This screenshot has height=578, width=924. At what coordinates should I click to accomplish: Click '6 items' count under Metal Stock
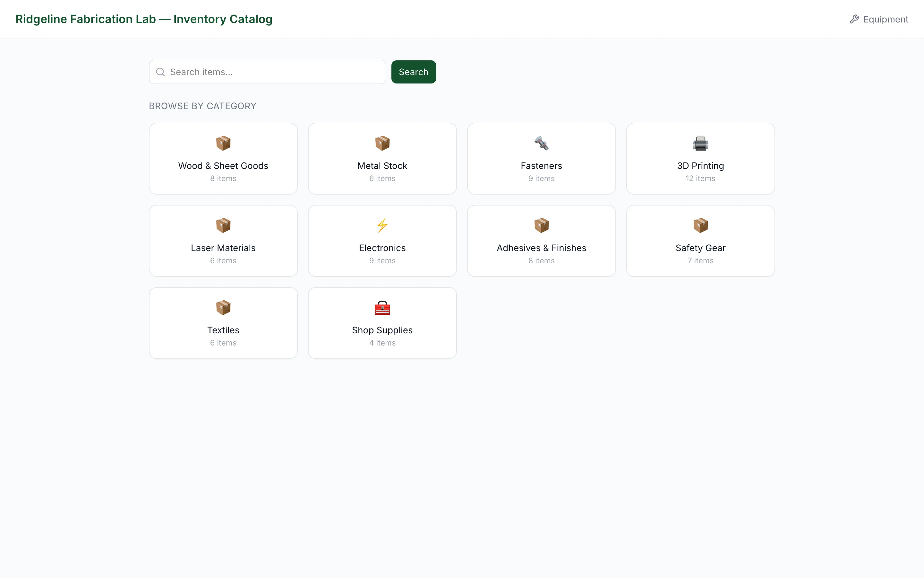382,179
